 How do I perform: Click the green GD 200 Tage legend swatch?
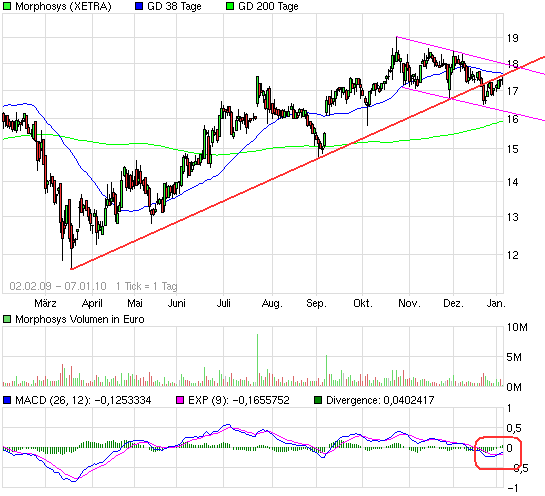230,6
